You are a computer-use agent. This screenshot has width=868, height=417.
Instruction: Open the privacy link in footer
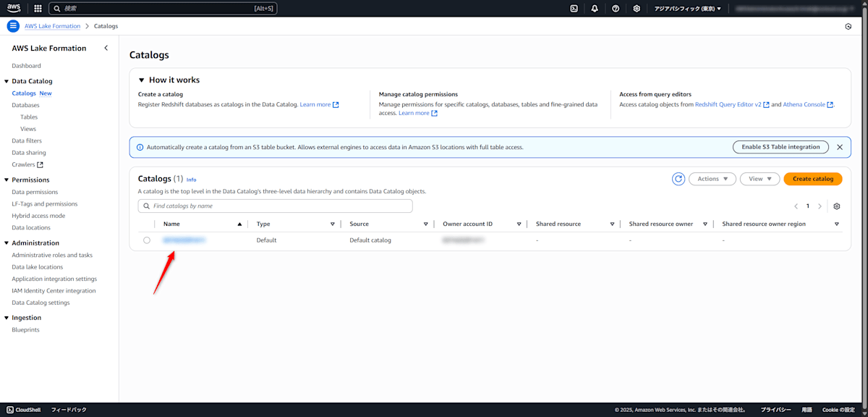[775, 410]
